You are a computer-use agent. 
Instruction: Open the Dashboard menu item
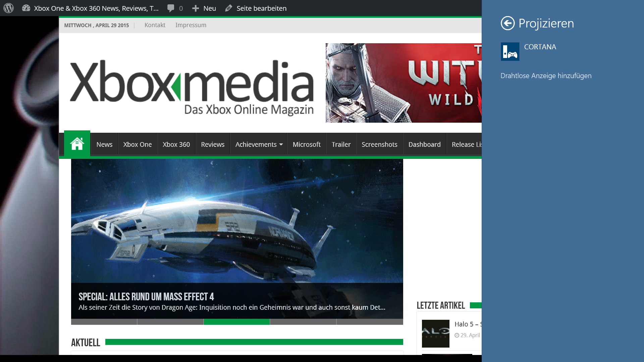[x=425, y=144]
